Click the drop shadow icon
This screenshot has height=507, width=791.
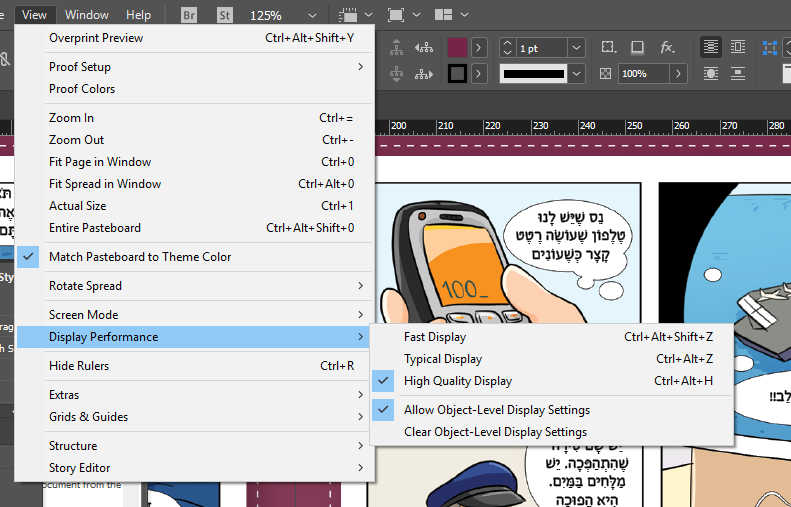point(637,48)
